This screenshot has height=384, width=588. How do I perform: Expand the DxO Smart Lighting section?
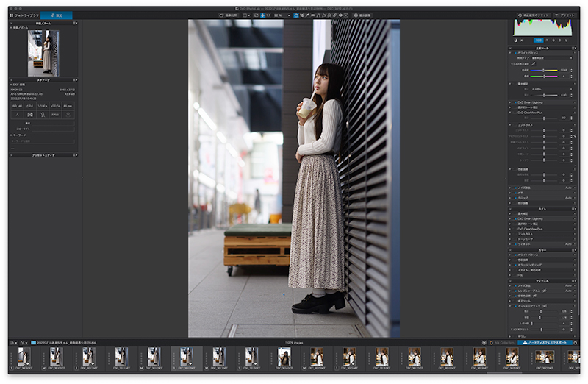pos(510,102)
